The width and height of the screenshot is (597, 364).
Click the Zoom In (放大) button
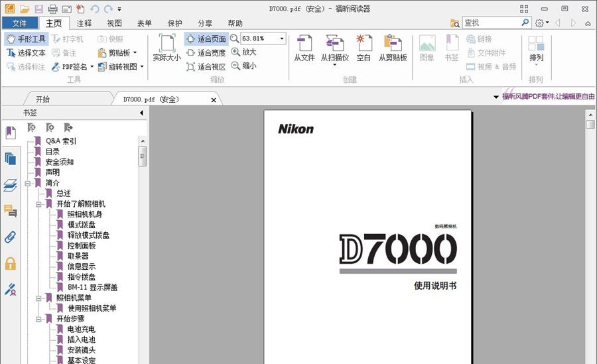coord(243,52)
